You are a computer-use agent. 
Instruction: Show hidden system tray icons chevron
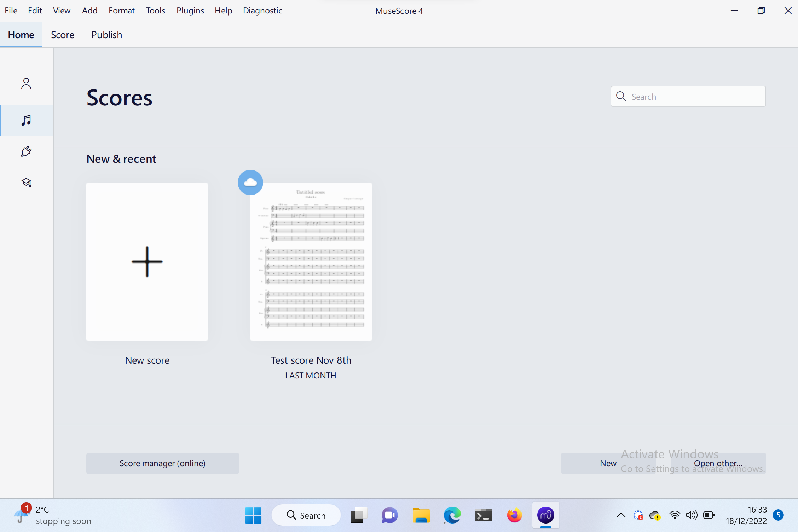coord(621,515)
